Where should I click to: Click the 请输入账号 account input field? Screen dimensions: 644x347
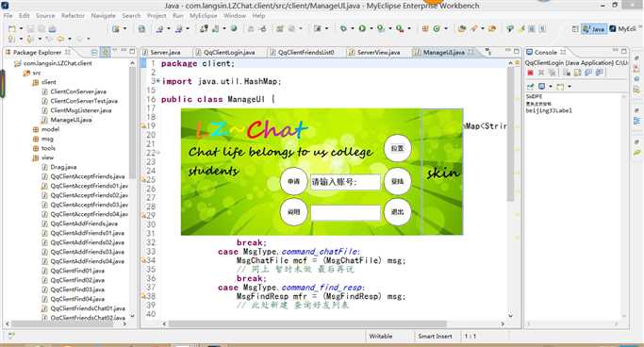click(x=345, y=182)
